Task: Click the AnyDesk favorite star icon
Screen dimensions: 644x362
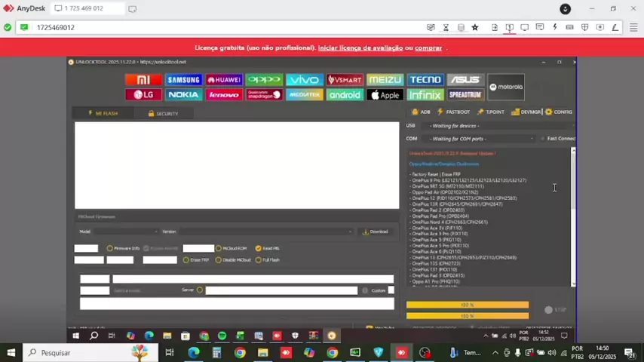Action: [474, 27]
